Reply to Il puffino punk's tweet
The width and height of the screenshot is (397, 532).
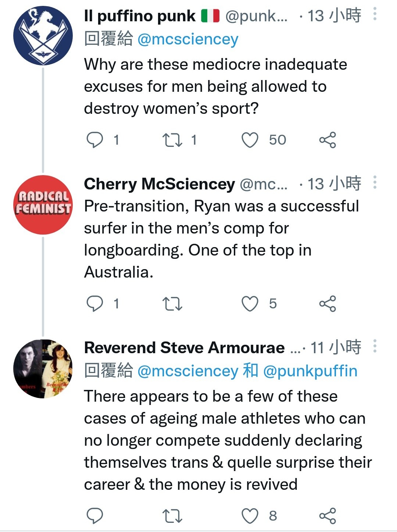point(95,140)
